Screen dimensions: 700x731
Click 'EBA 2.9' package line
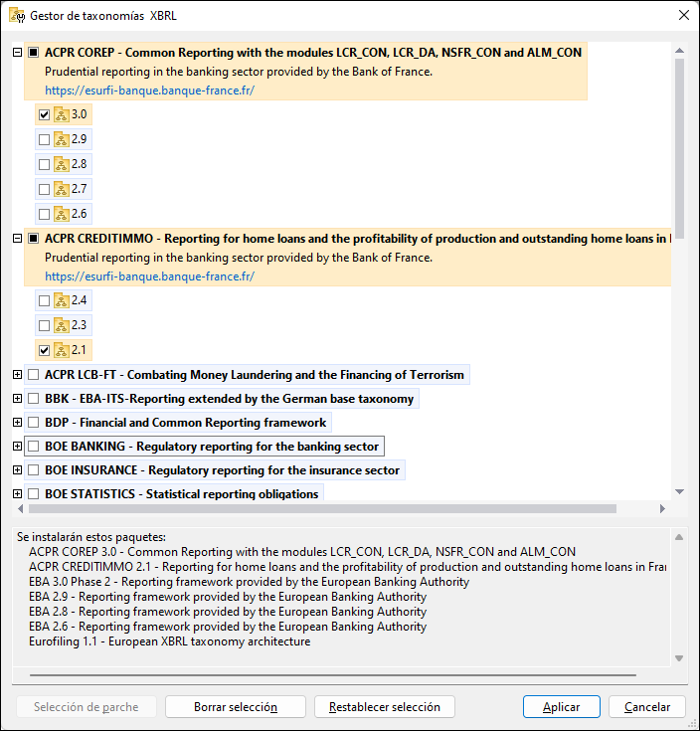tap(228, 597)
